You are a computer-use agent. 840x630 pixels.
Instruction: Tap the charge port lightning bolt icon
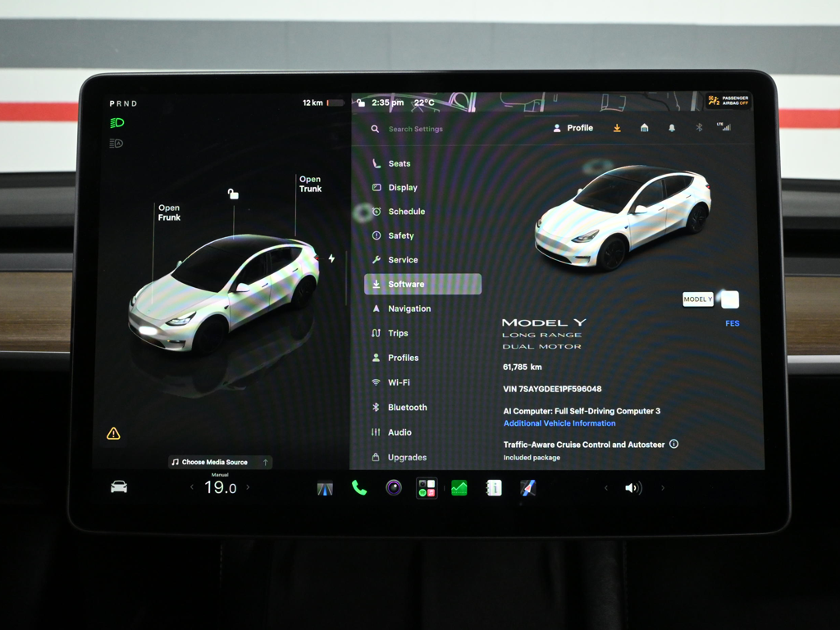click(x=331, y=258)
